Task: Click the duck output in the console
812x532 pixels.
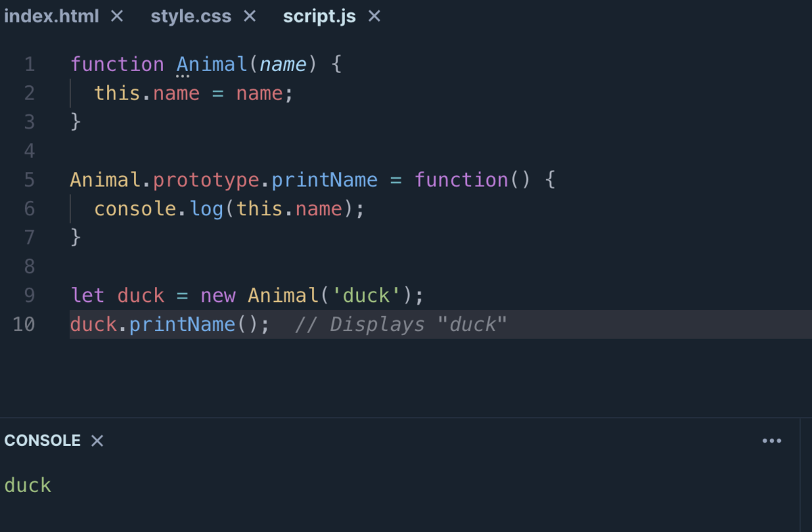Action: (x=27, y=485)
